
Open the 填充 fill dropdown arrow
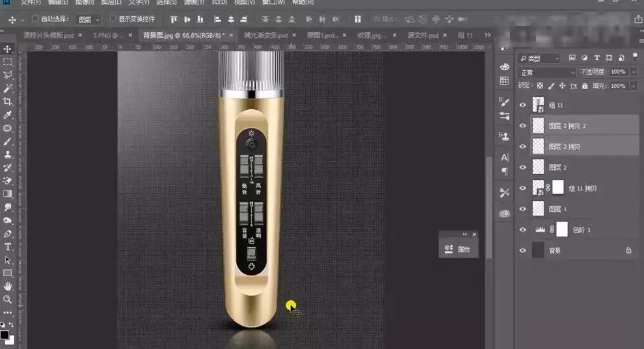pyautogui.click(x=634, y=86)
